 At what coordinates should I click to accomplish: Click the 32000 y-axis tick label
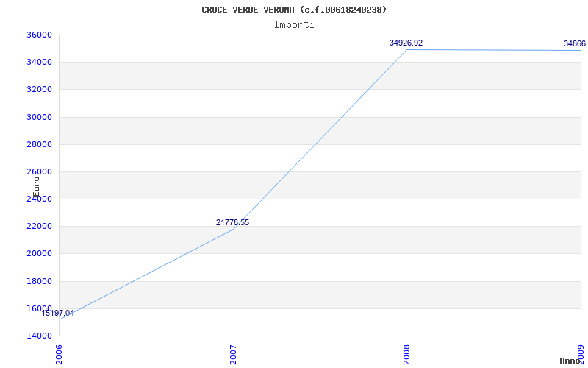39,89
